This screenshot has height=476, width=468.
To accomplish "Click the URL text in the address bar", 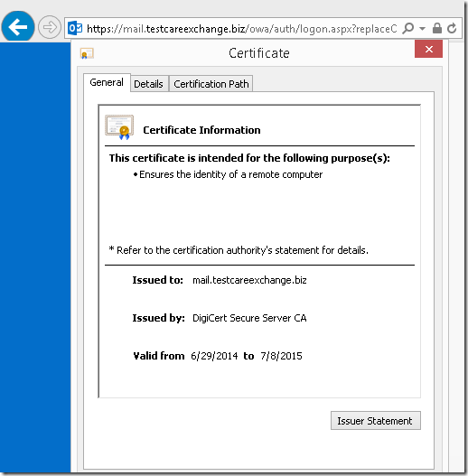I will (x=242, y=29).
